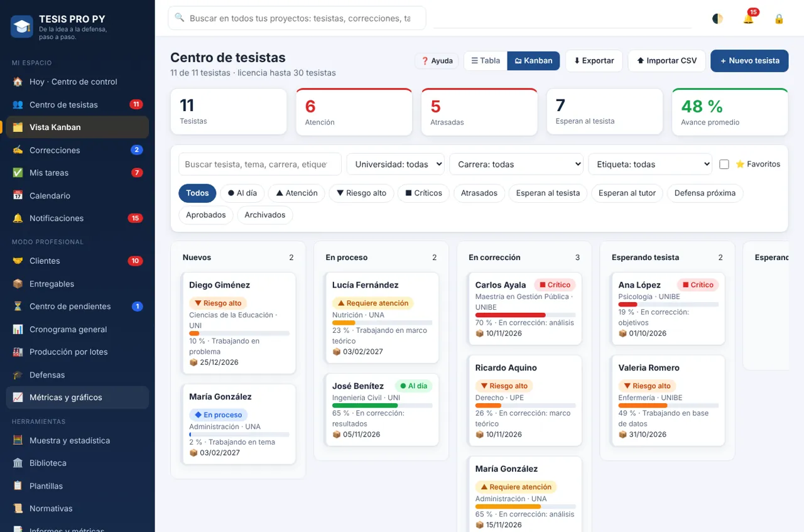This screenshot has height=532, width=804.
Task: Click the star icon beside Favoritos
Action: [740, 164]
